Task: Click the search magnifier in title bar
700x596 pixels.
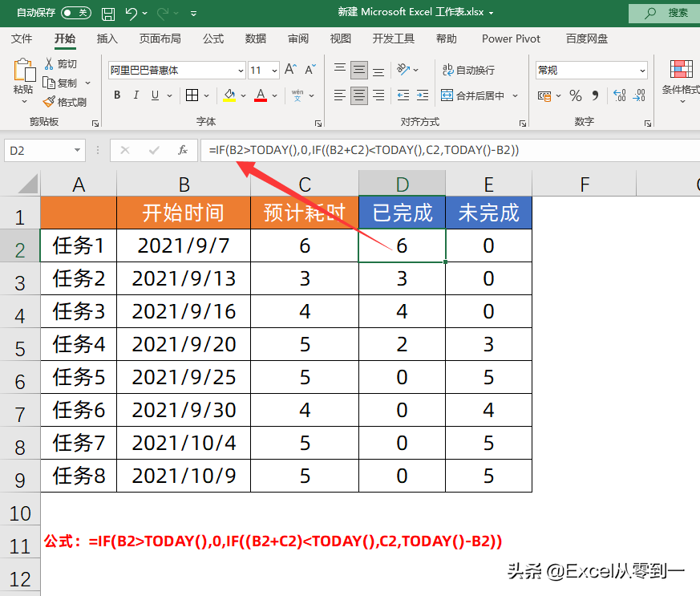Action: pos(650,13)
